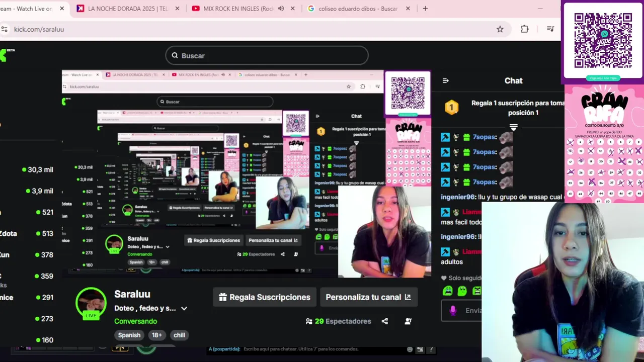The height and width of the screenshot is (362, 644).
Task: Click the icon between smiley and question mark
Action: tap(420, 349)
